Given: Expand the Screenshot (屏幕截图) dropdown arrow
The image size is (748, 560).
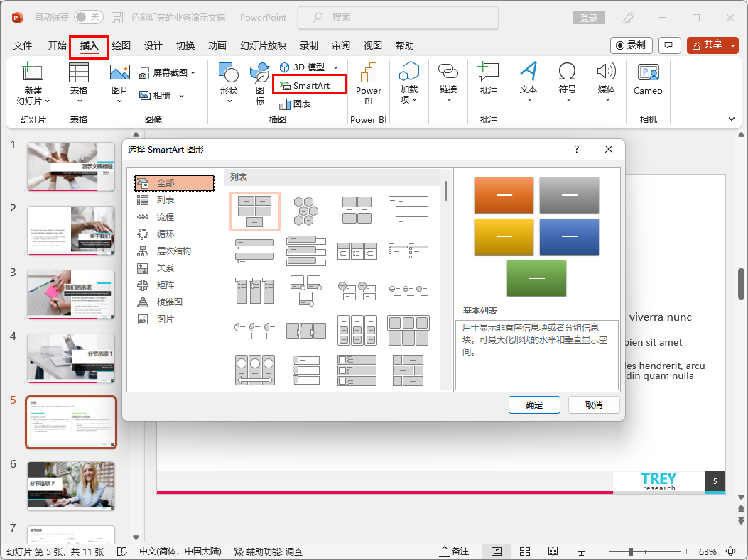Looking at the screenshot, I should (193, 73).
